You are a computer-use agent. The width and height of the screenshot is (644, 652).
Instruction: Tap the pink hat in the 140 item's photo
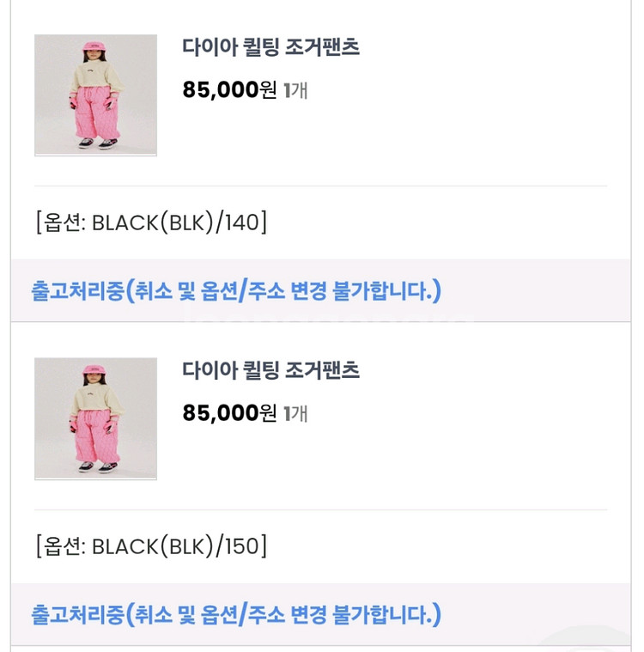click(x=91, y=46)
